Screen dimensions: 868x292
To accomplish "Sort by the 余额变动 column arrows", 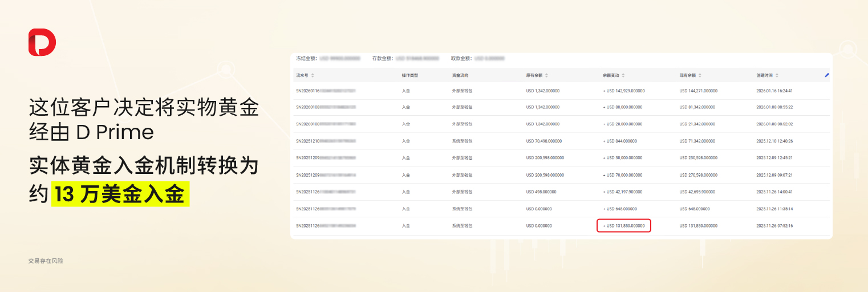I will (x=623, y=75).
